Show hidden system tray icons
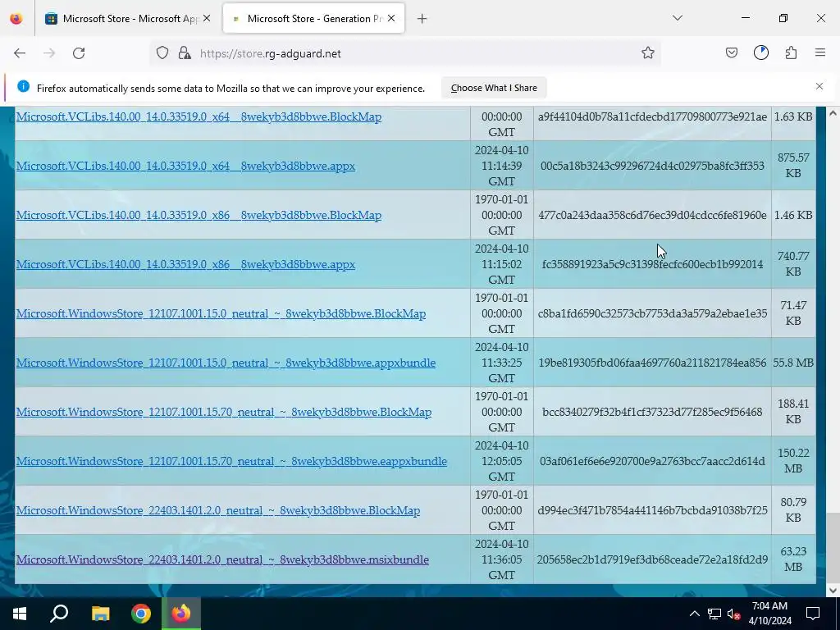Screen dimensions: 840x630 pyautogui.click(x=694, y=614)
